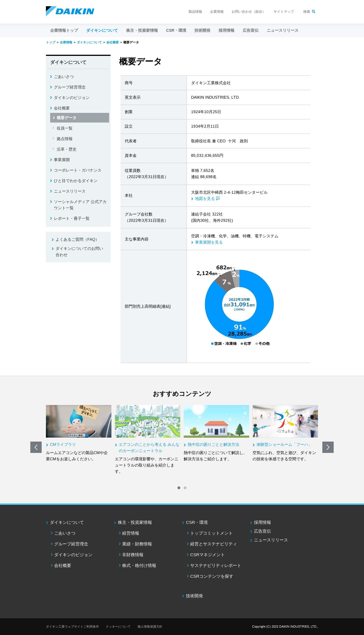Click the DAIKIN logo in the header
The height and width of the screenshot is (635, 364).
coord(70,11)
